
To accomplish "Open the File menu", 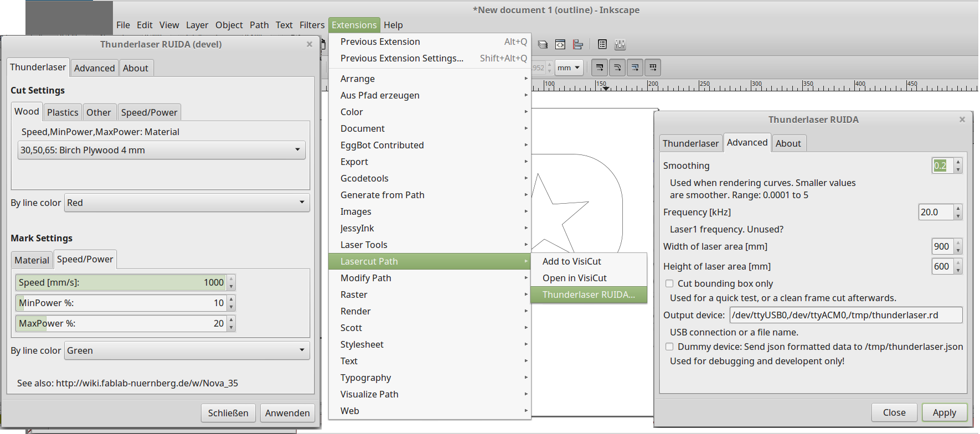I will tap(123, 25).
